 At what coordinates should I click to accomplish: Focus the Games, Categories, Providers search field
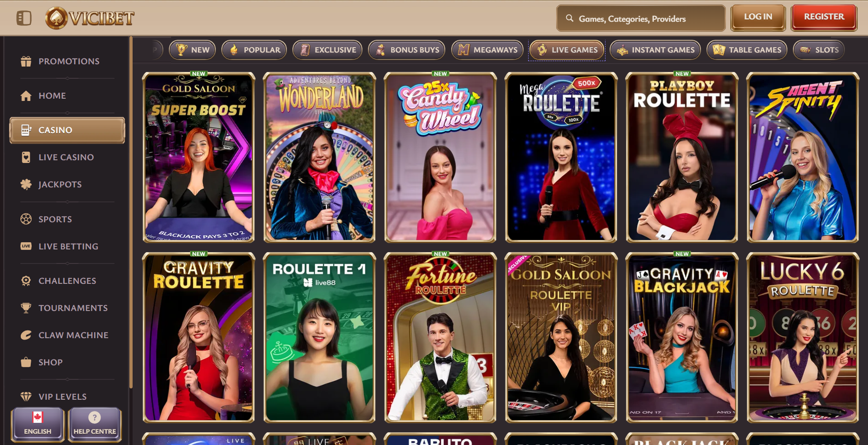pos(641,19)
